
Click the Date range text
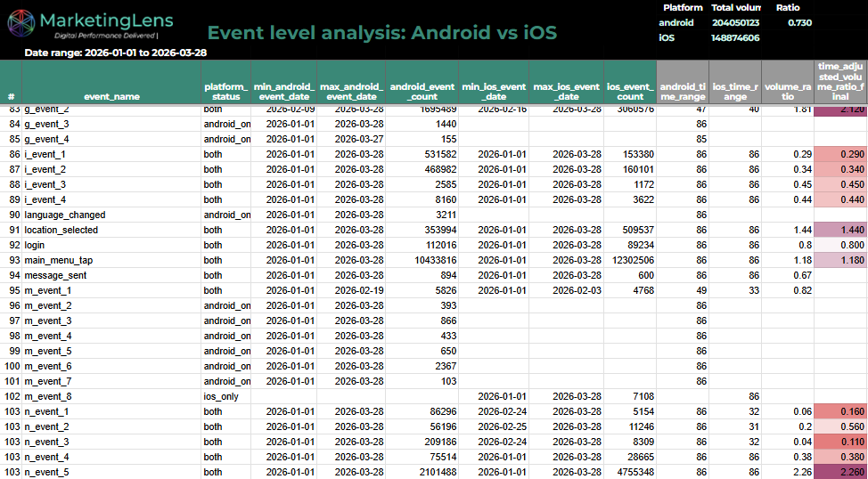pos(116,53)
